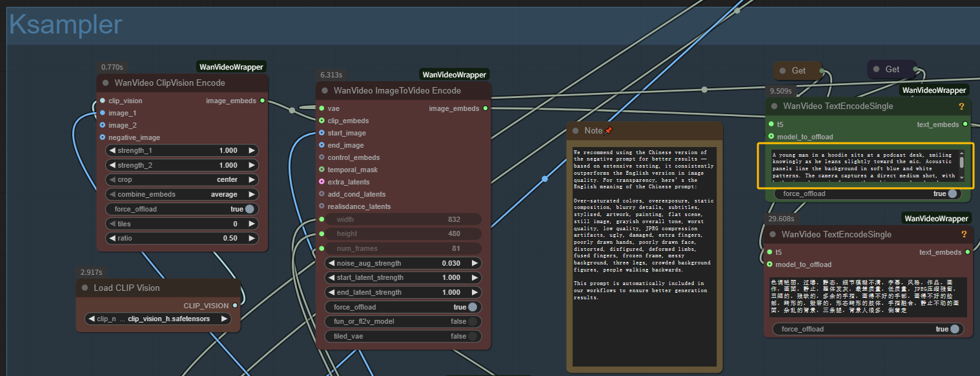Open help '?' on the 29.608s TextEncodeSingle node
This screenshot has width=980, height=376.
(964, 234)
